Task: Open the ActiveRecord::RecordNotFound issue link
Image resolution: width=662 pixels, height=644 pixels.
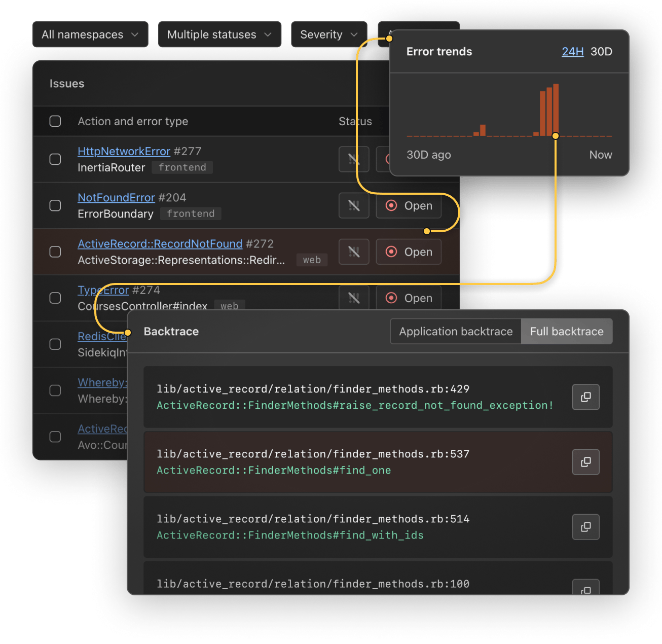Action: pyautogui.click(x=160, y=243)
